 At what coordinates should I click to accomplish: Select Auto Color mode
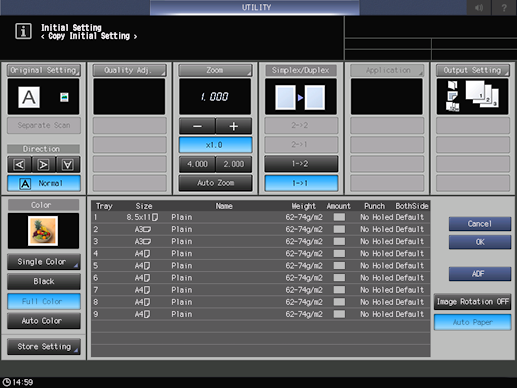(44, 321)
